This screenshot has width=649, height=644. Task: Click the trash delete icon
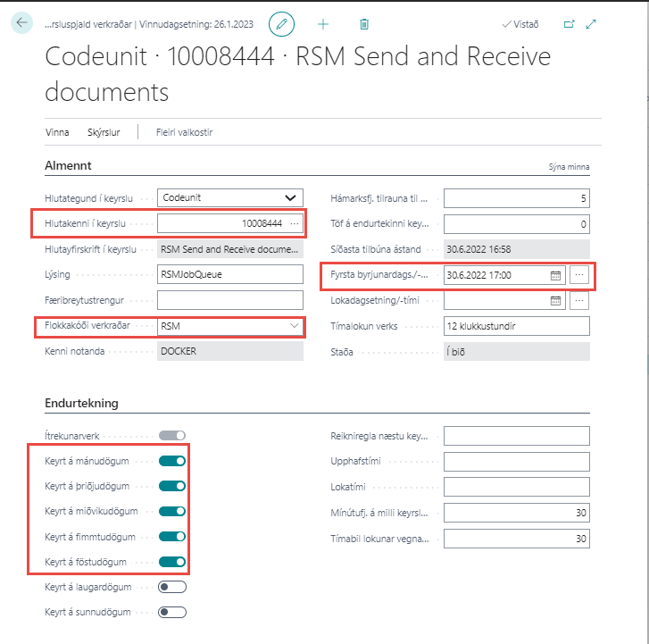[x=364, y=24]
